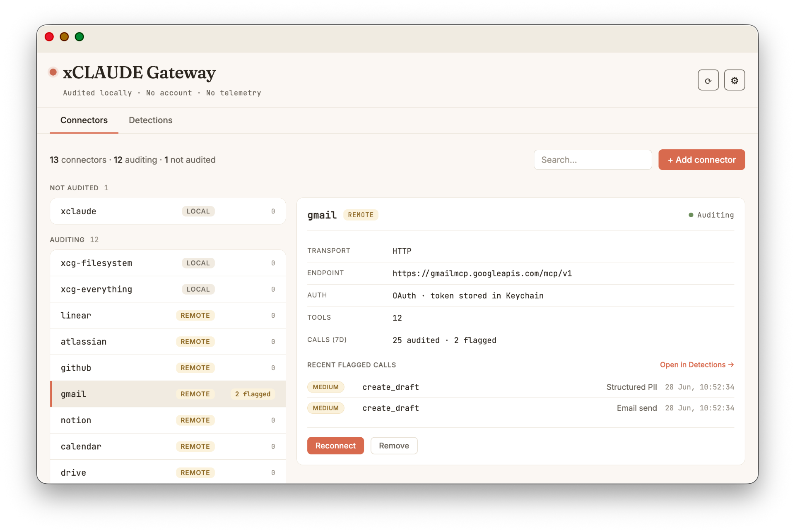This screenshot has width=795, height=532.
Task: Select the gmail connector row
Action: [x=168, y=394]
